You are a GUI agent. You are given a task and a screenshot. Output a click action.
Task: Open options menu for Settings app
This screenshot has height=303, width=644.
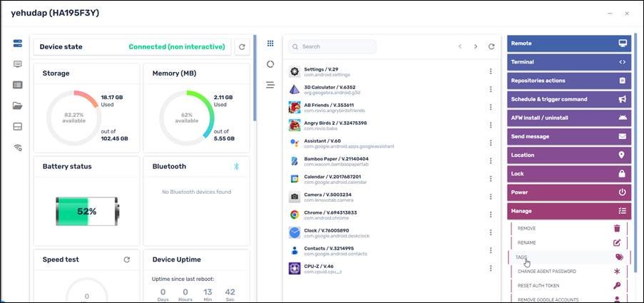point(491,71)
